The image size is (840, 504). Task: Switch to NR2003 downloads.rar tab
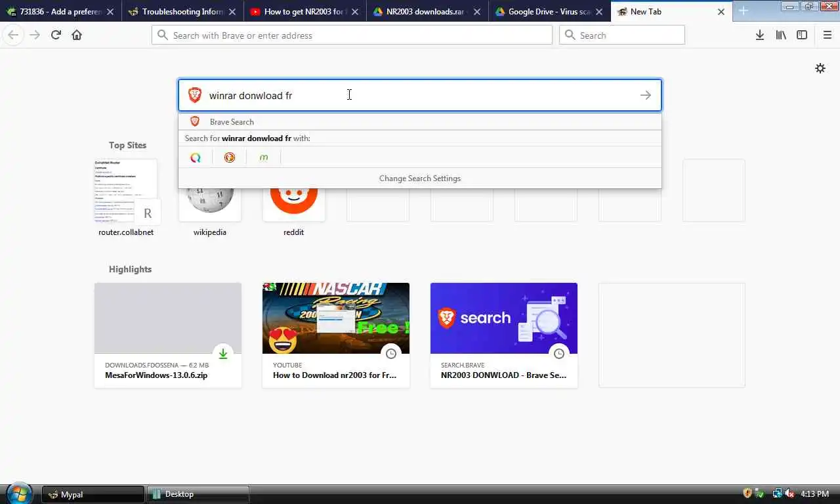tap(427, 12)
